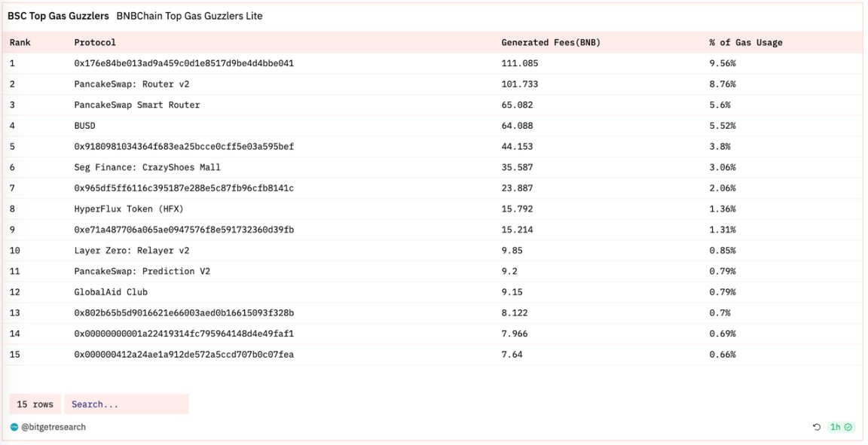Open the @bitgetresearch profile link
This screenshot has height=445, width=868.
(53, 427)
